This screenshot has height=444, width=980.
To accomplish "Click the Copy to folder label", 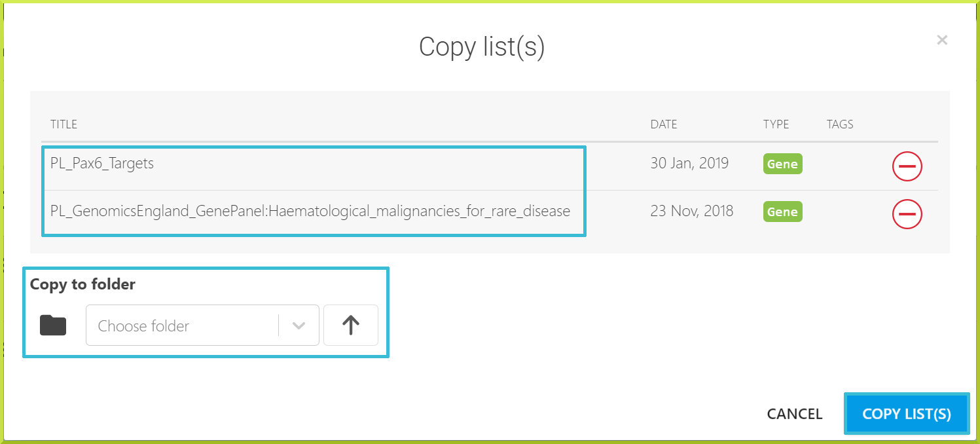I will click(82, 284).
